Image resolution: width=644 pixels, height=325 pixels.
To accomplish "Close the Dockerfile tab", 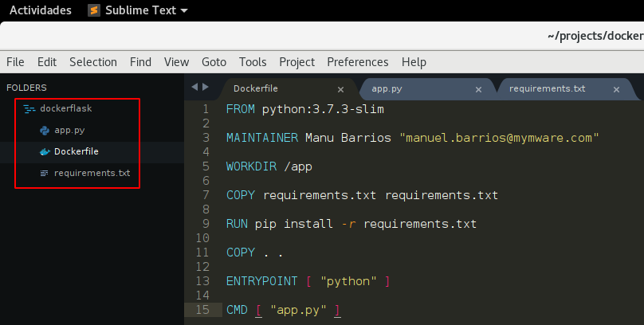I will pos(341,89).
